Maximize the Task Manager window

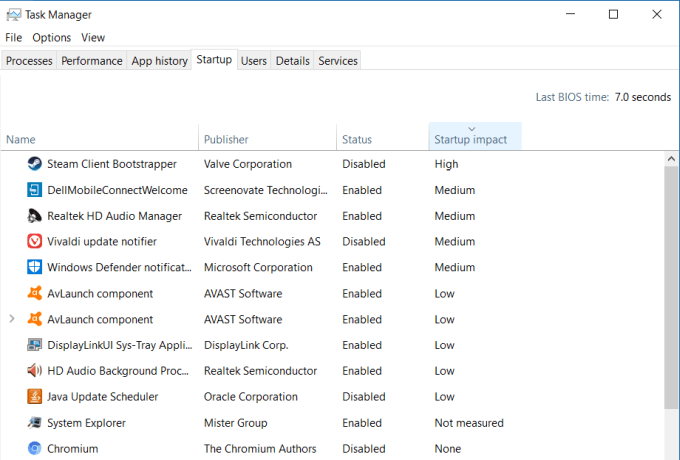613,14
